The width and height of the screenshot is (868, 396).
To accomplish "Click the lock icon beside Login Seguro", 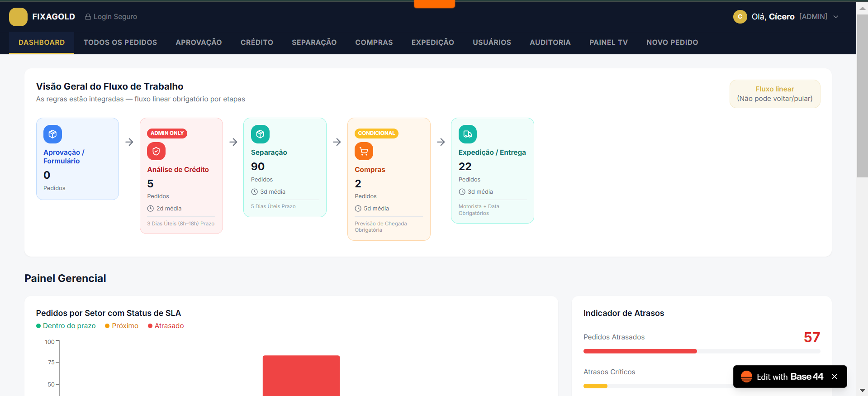I will pyautogui.click(x=88, y=17).
